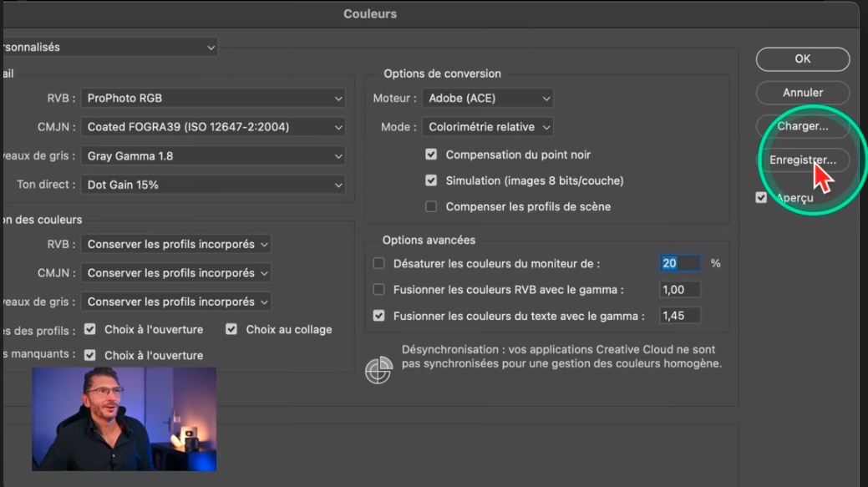Enable Compenser les profils de scène
The image size is (868, 487).
(431, 206)
